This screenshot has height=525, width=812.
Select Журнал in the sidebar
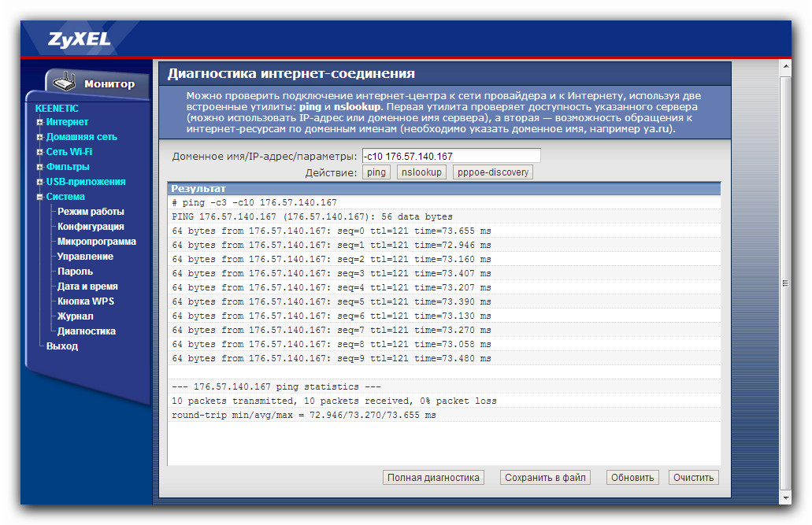coord(75,316)
